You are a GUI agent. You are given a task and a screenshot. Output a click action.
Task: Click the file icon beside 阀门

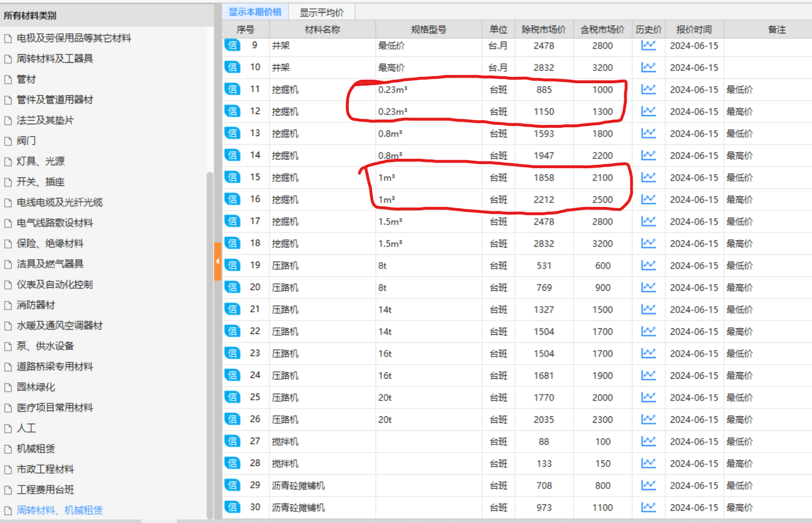[8, 141]
